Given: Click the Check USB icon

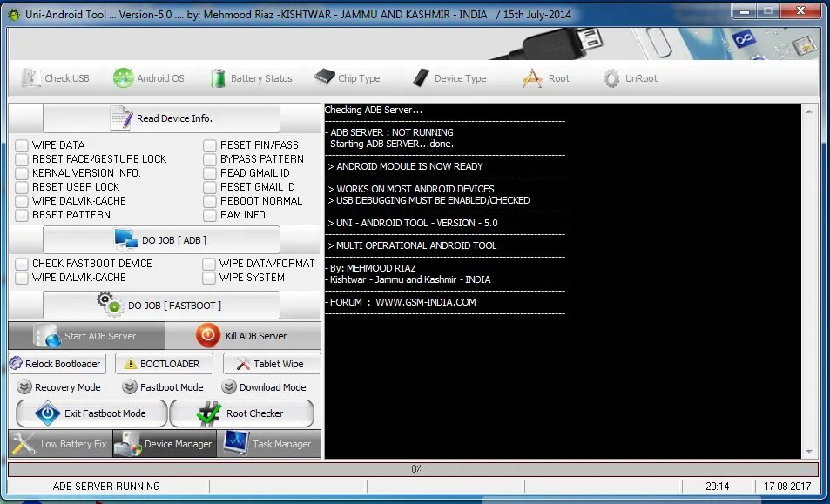Looking at the screenshot, I should [x=30, y=77].
